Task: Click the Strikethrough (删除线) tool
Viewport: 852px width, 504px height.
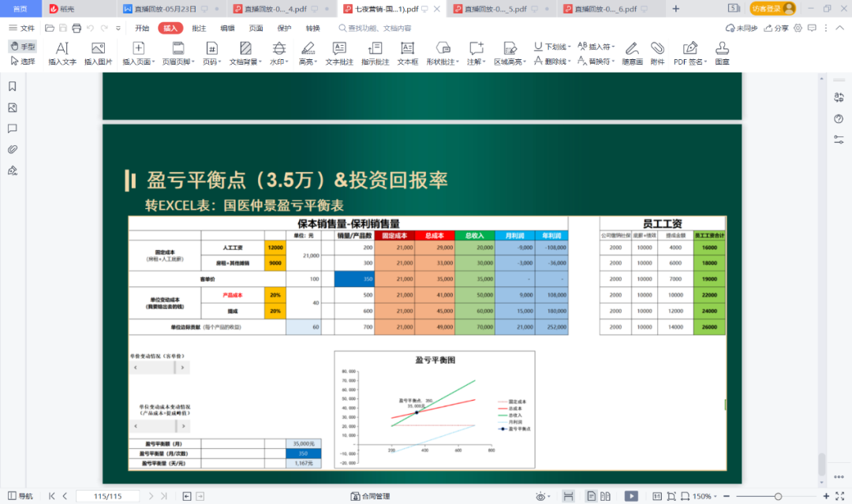Action: coord(552,62)
